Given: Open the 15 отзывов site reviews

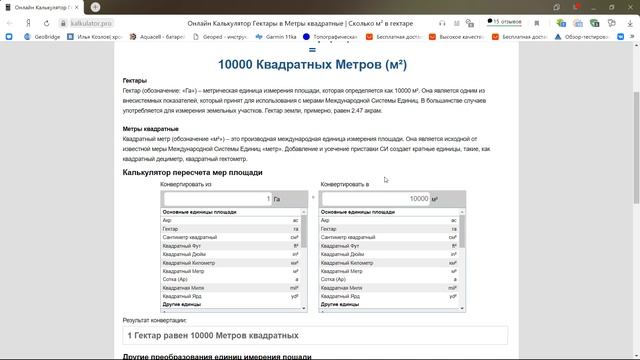Looking at the screenshot, I should coord(504,22).
